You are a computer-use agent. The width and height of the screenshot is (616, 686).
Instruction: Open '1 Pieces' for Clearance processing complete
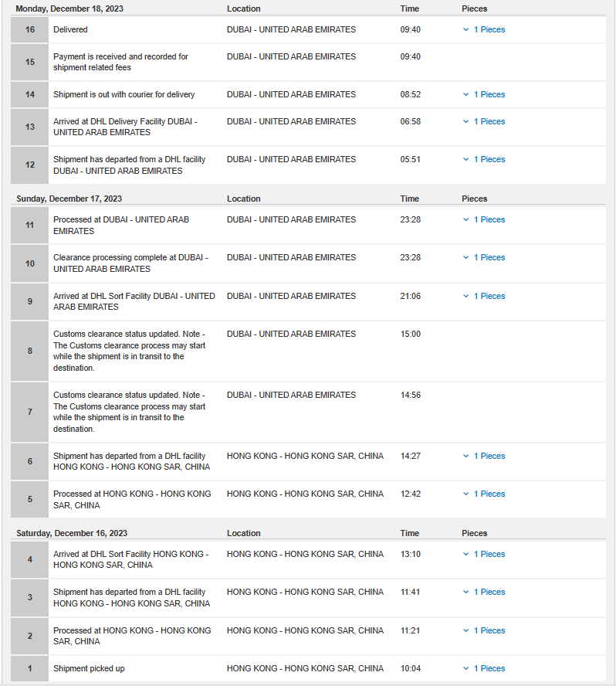click(489, 258)
